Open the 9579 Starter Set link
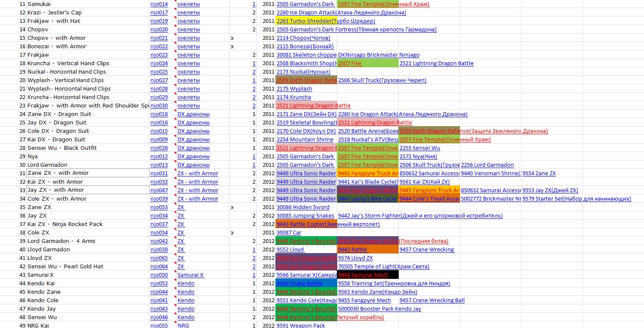644x328 pixels. coord(577,199)
